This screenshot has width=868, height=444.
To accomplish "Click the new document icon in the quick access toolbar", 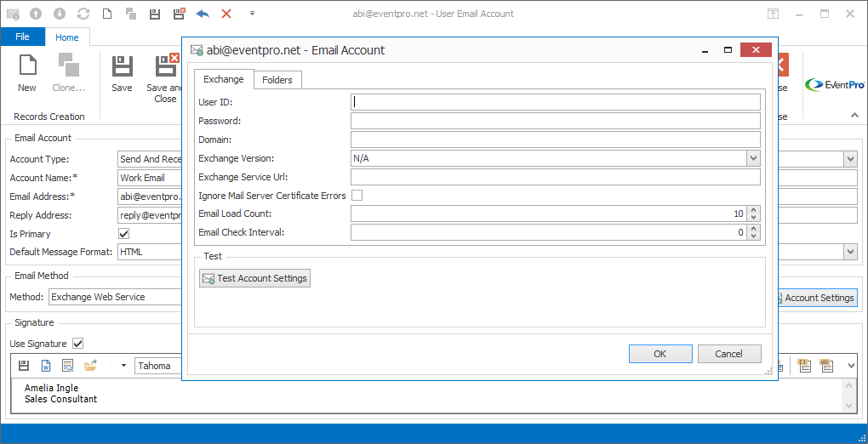I will point(108,14).
